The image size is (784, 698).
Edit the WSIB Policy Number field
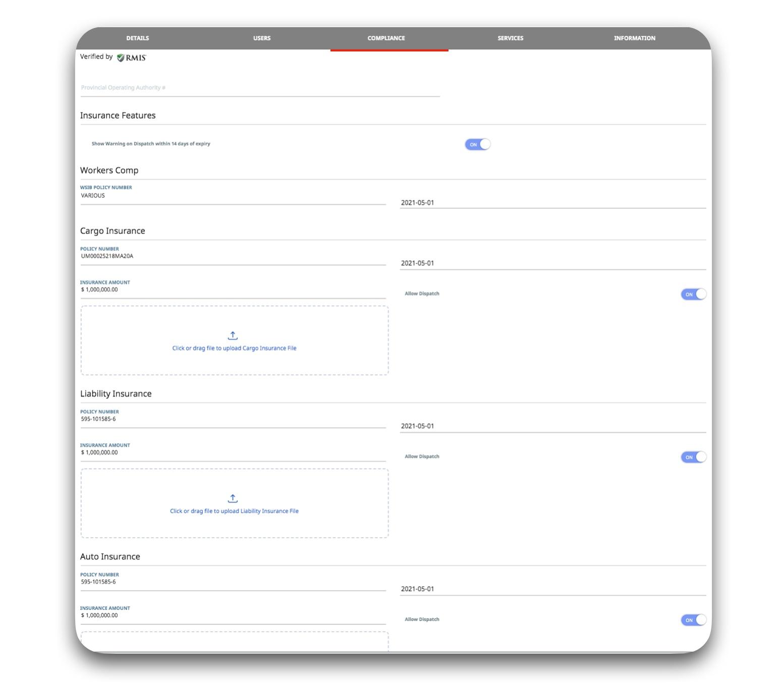point(233,195)
